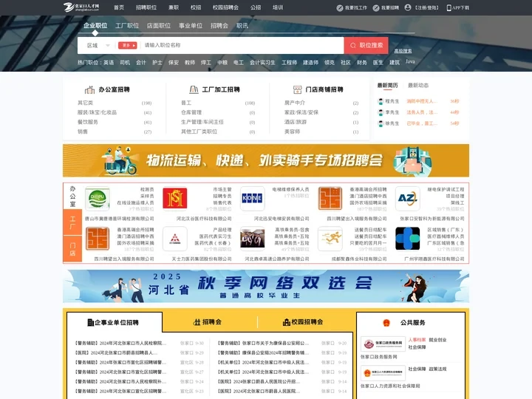Screen dimensions: 532x399
Task: Switch to the 职讯 search tab
Action: pos(242,25)
